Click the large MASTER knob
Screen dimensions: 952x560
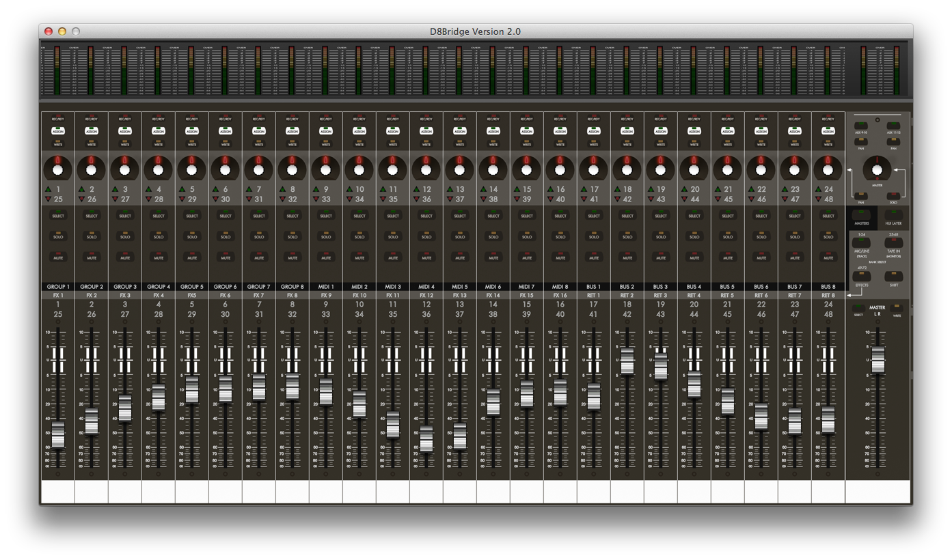click(x=878, y=169)
